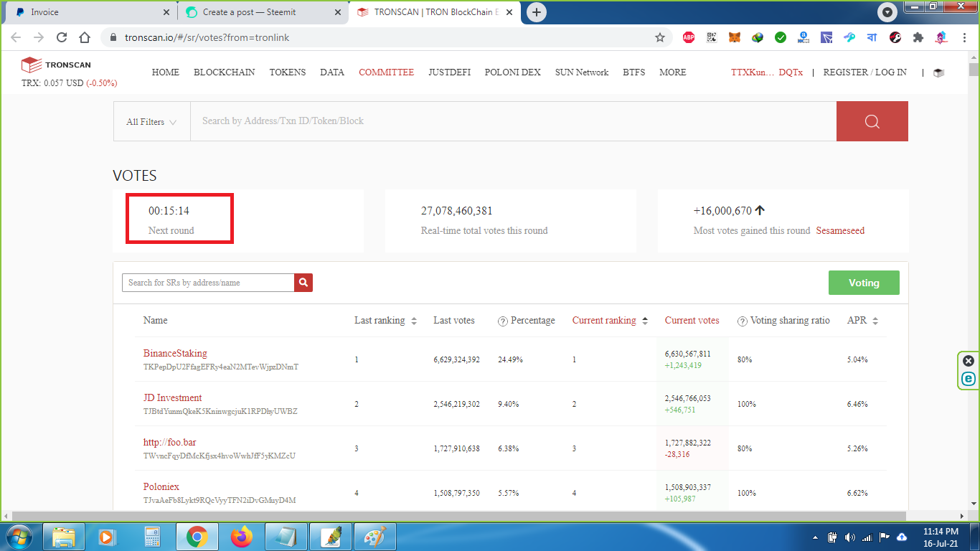This screenshot has width=980, height=551.
Task: Click the SR search magnifier icon
Action: 303,283
